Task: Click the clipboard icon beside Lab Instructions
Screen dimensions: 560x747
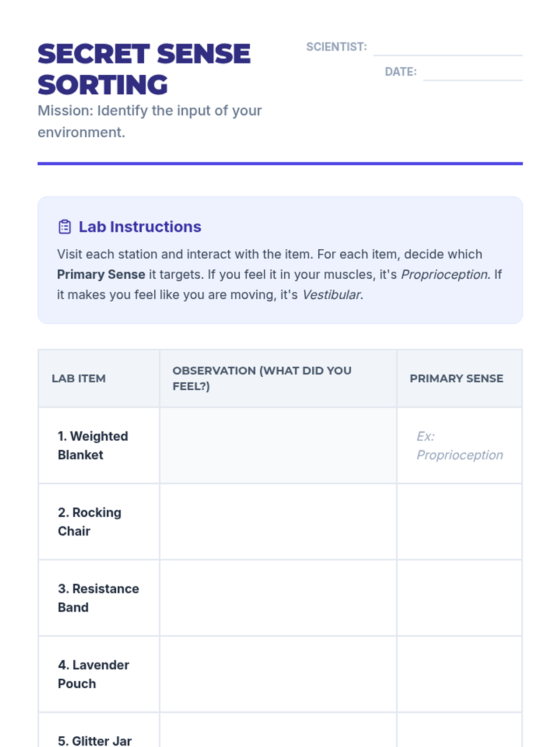Action: tap(64, 227)
